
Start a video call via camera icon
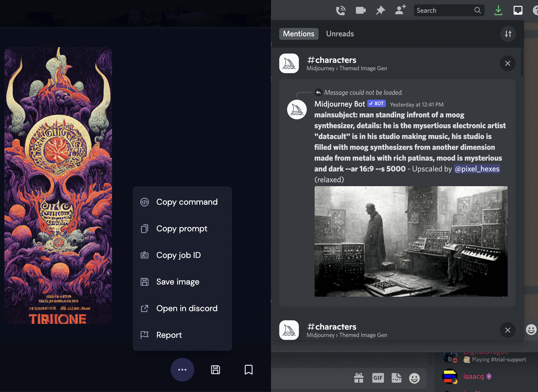(360, 11)
